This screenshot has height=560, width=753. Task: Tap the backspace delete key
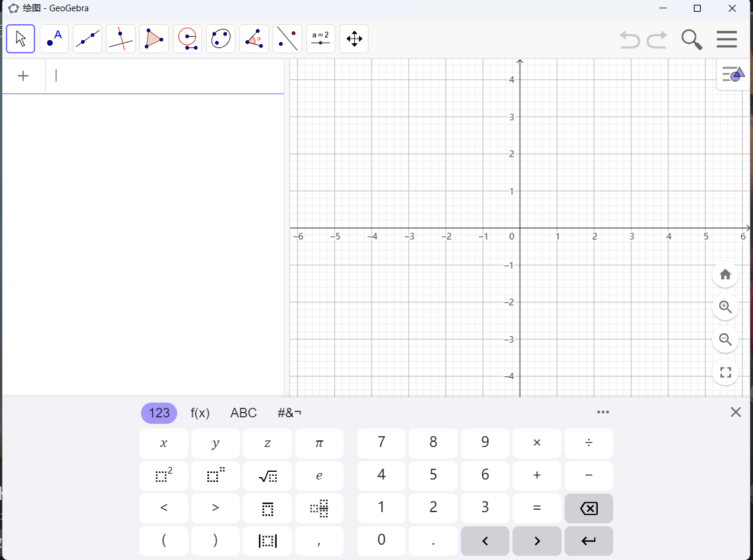(589, 508)
